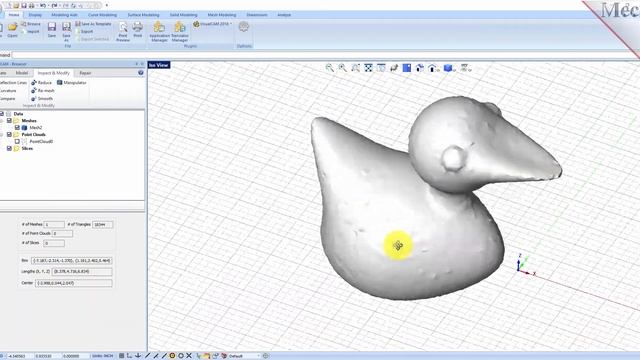Click the browser panel help icon
This screenshot has height=360, width=640.
[141, 73]
